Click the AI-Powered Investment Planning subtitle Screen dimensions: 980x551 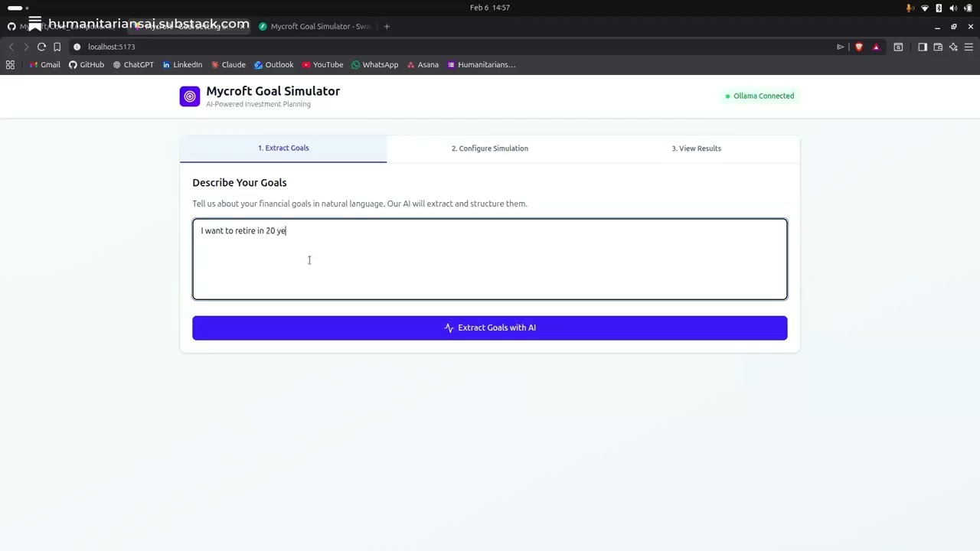coord(259,105)
